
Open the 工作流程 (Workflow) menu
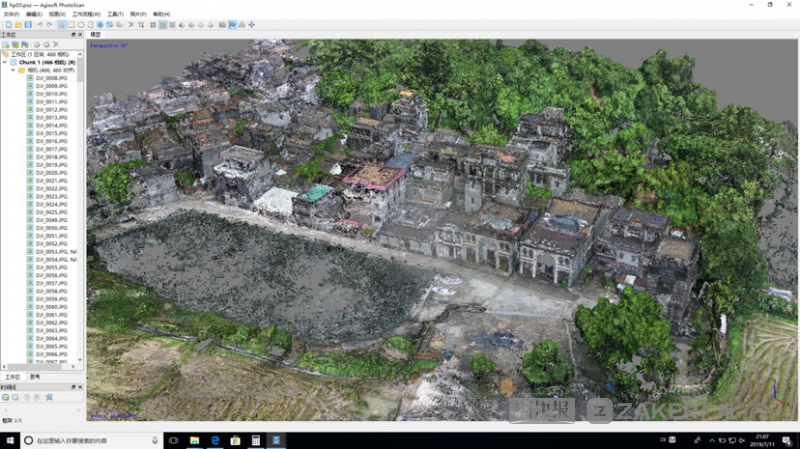tap(84, 14)
